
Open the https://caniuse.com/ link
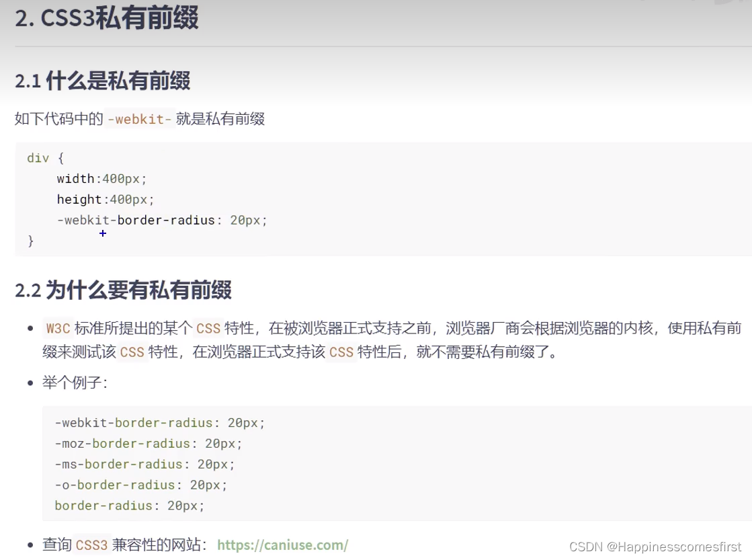pyautogui.click(x=282, y=545)
